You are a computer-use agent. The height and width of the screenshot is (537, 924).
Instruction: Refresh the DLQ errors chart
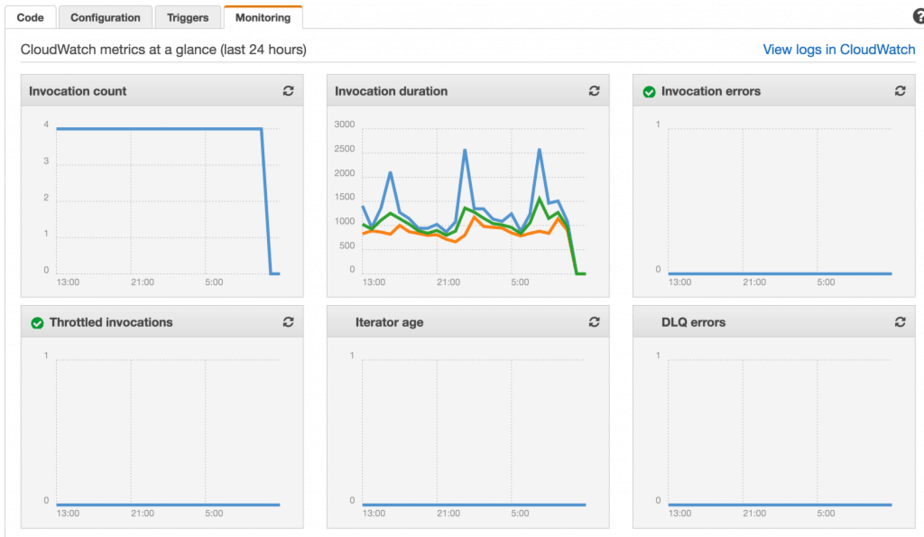[900, 322]
